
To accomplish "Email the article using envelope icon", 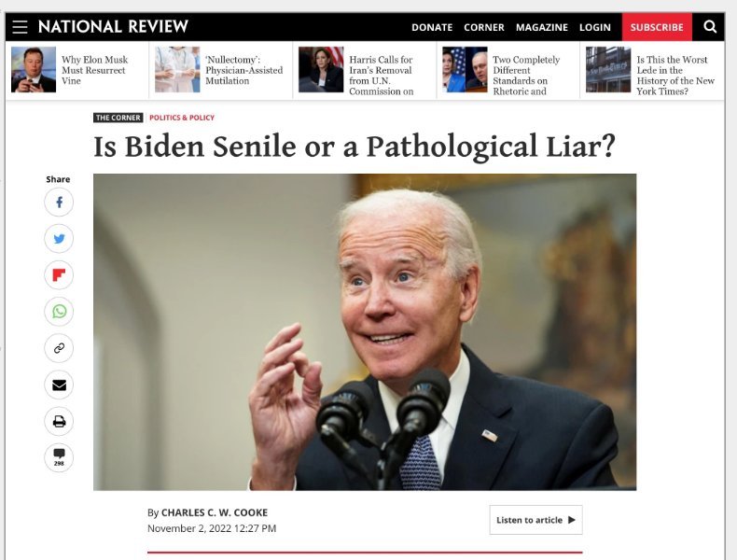I will [59, 385].
